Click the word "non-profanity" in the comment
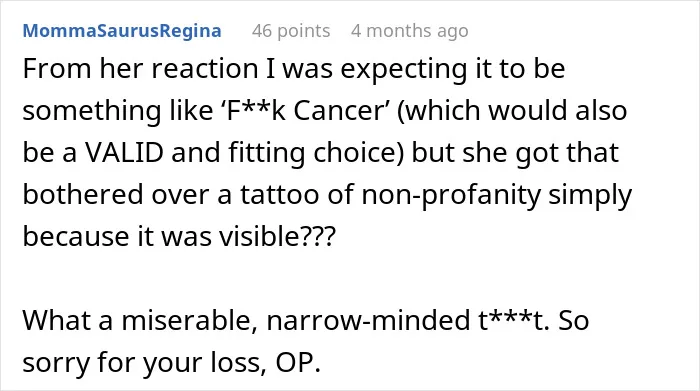Screen dimensions: 700x391 451,195
